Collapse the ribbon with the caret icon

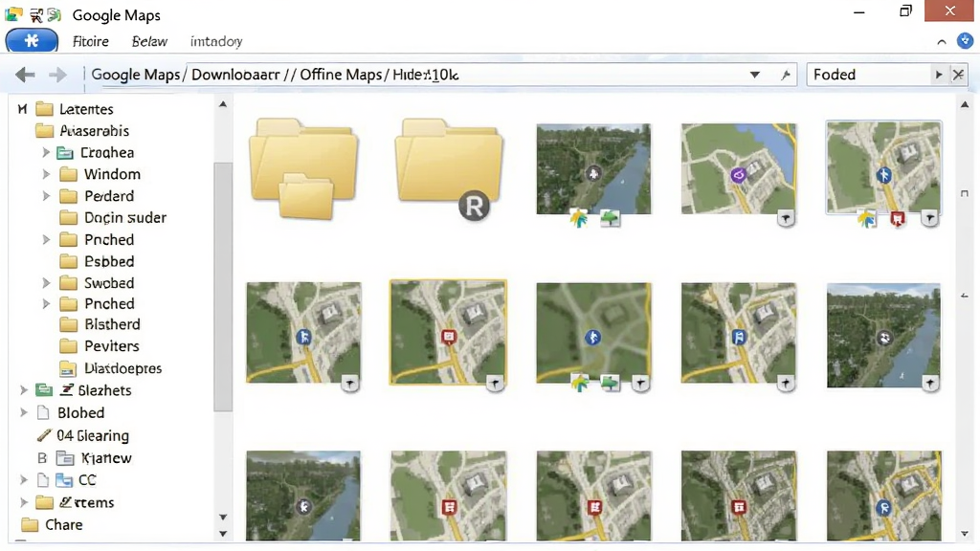[x=942, y=42]
